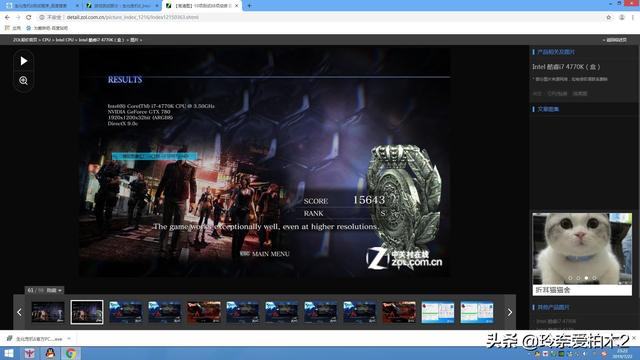Select the third carousel dot on cat ad
This screenshot has width=640, height=360.
[x=586, y=278]
